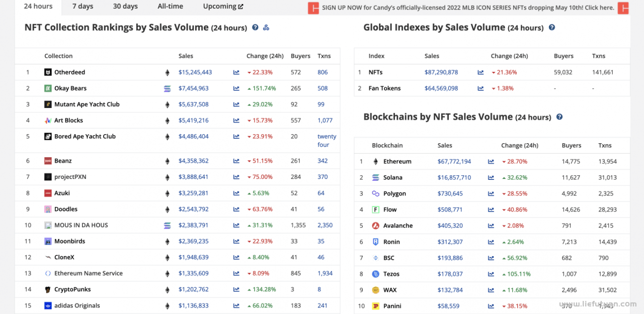Switch to the 7 days tab
Screen dimensions: 644x314
tap(83, 7)
